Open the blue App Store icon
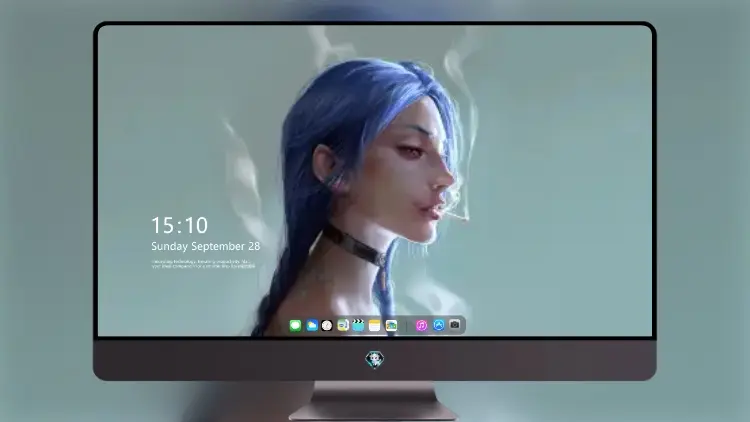 tap(438, 325)
